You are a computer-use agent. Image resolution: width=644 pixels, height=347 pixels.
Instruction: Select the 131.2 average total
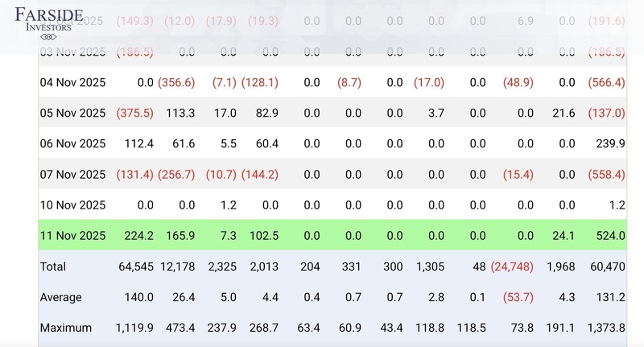point(610,297)
